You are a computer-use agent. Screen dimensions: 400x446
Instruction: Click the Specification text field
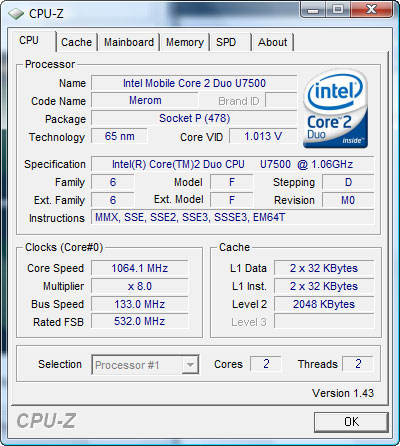coord(233,164)
